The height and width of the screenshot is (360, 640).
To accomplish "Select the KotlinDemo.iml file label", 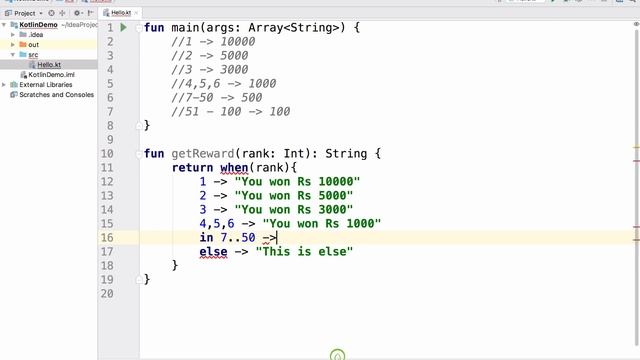I will point(51,74).
